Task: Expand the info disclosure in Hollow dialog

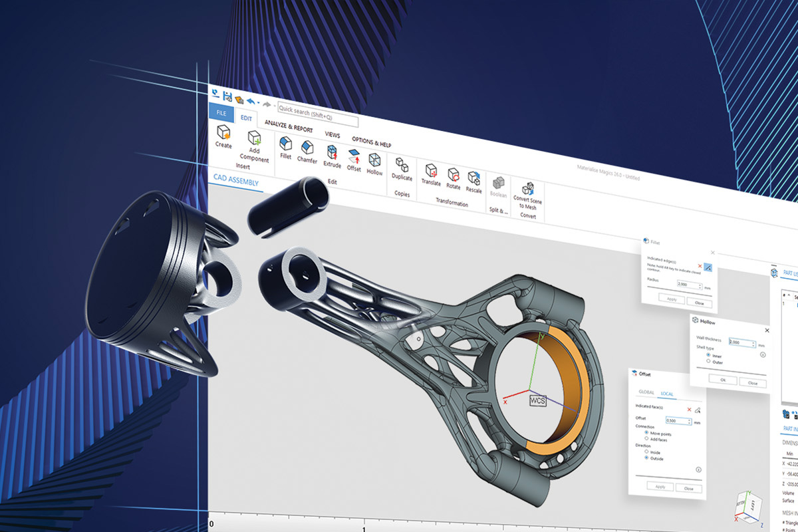Action: 761,353
